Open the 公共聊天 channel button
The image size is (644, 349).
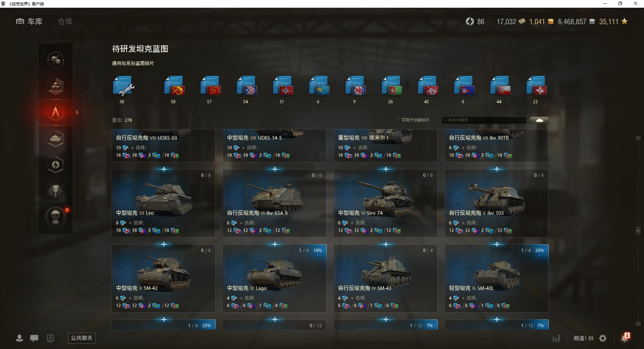click(82, 338)
